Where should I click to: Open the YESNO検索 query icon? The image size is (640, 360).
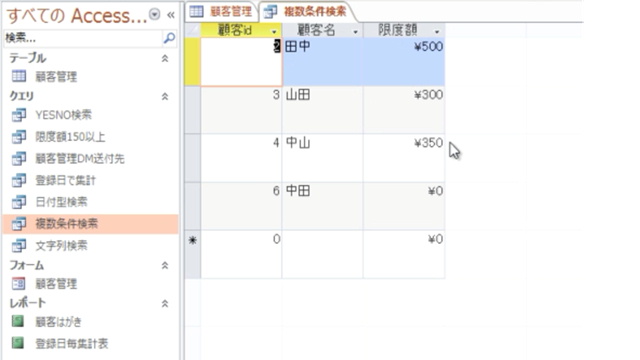[x=19, y=115]
